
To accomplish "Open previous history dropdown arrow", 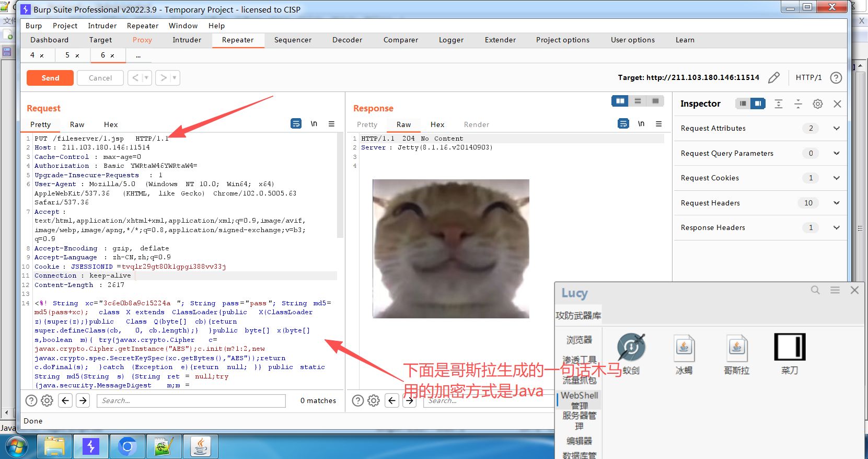I will [147, 78].
